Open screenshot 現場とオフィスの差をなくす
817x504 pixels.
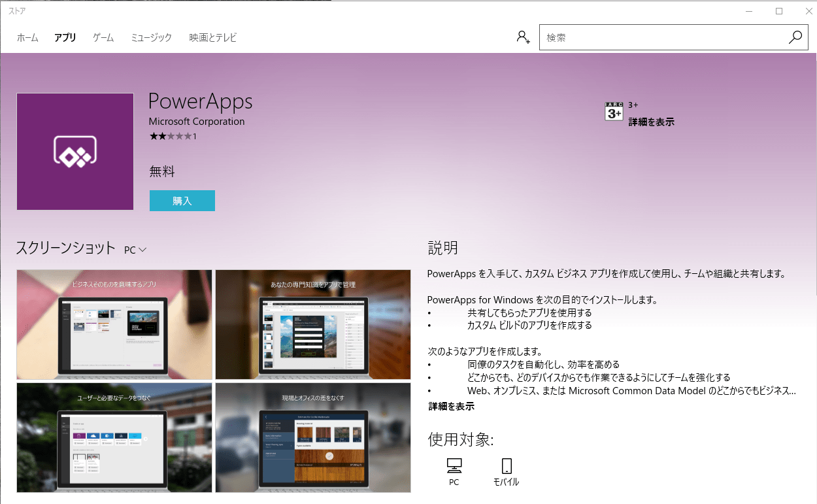tap(313, 437)
